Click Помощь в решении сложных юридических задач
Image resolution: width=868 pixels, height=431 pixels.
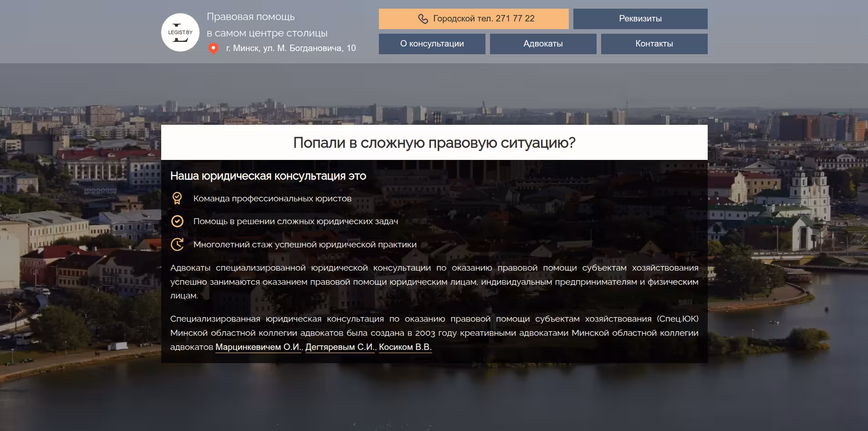(x=296, y=221)
